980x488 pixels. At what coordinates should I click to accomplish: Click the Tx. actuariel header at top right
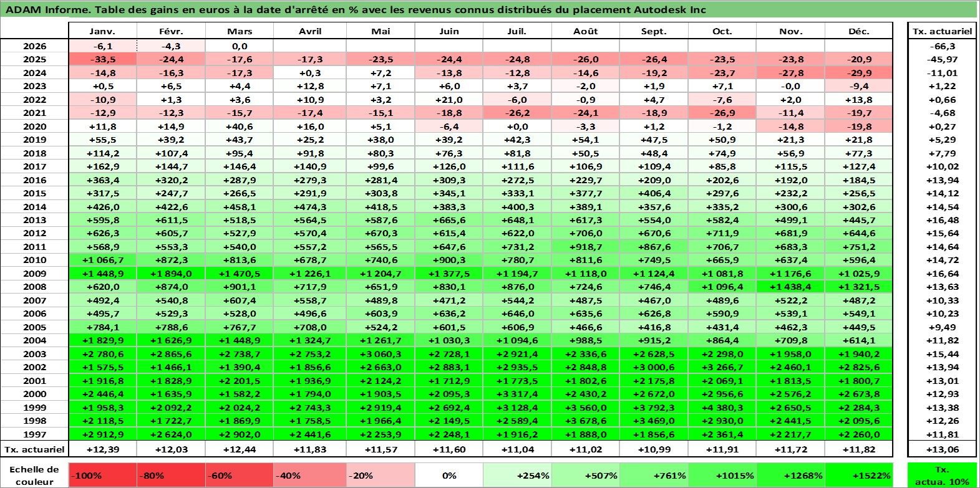942,31
